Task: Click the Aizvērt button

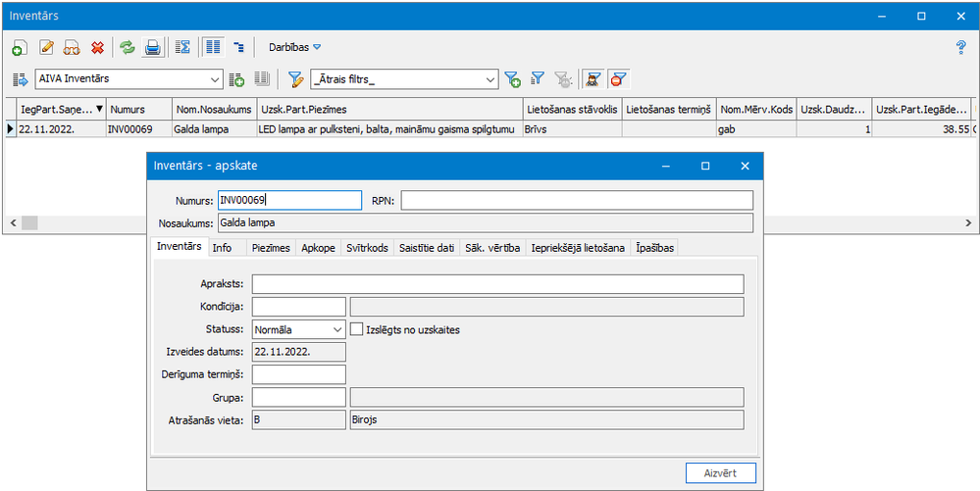Action: tap(720, 473)
